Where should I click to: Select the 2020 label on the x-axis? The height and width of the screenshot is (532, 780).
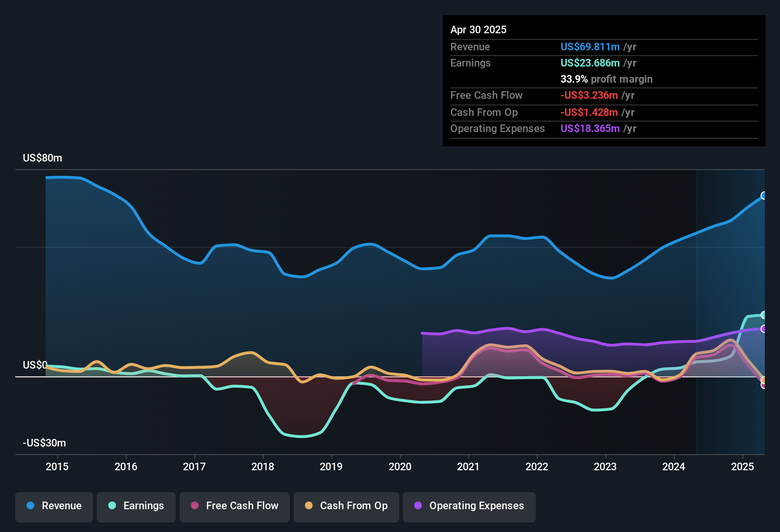click(400, 466)
